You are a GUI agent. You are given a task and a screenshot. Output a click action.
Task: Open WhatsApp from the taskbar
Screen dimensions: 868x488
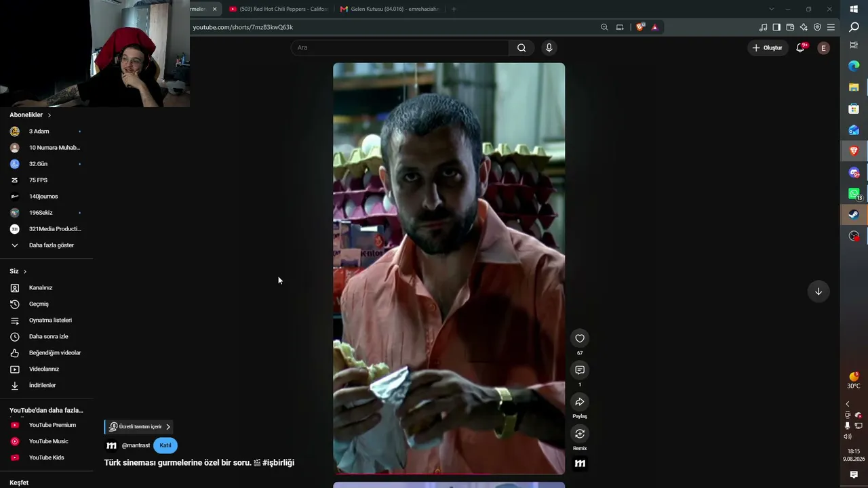pos(854,194)
